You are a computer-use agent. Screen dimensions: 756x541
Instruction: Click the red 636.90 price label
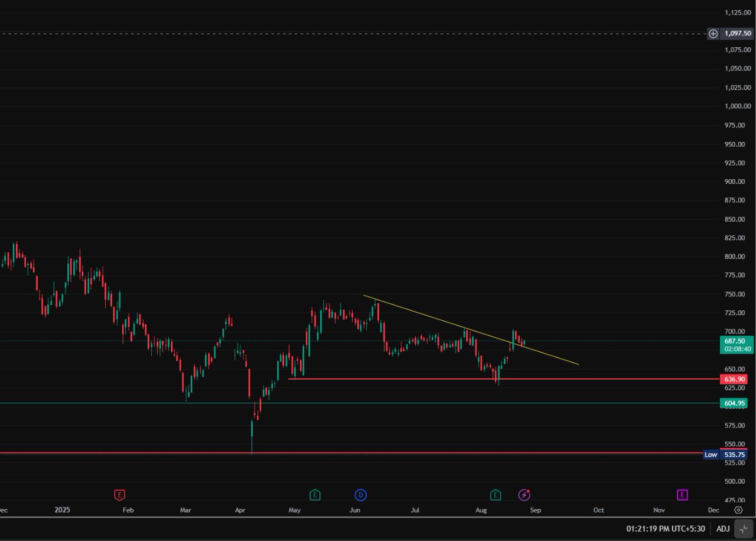pos(735,379)
